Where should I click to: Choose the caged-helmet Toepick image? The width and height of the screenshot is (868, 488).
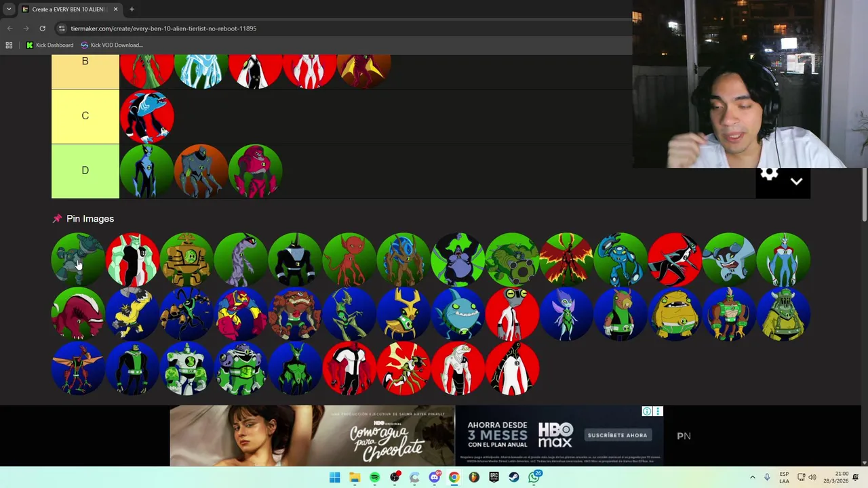(783, 313)
